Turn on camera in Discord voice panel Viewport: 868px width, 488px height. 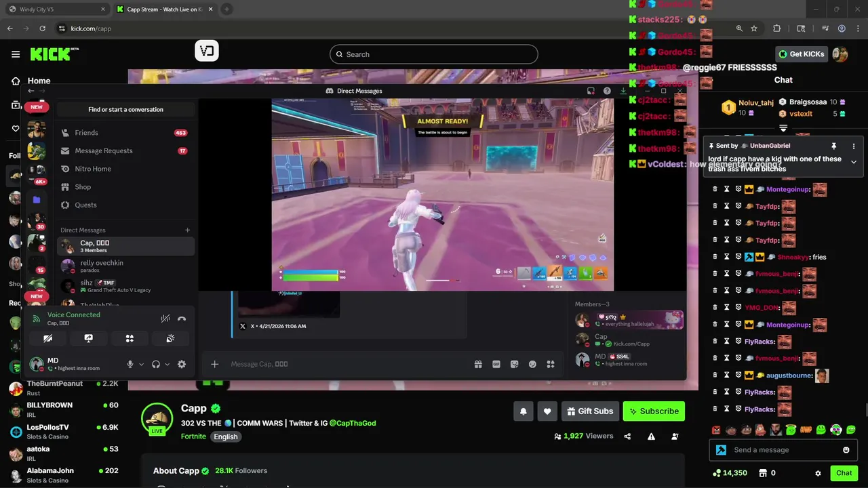point(48,338)
